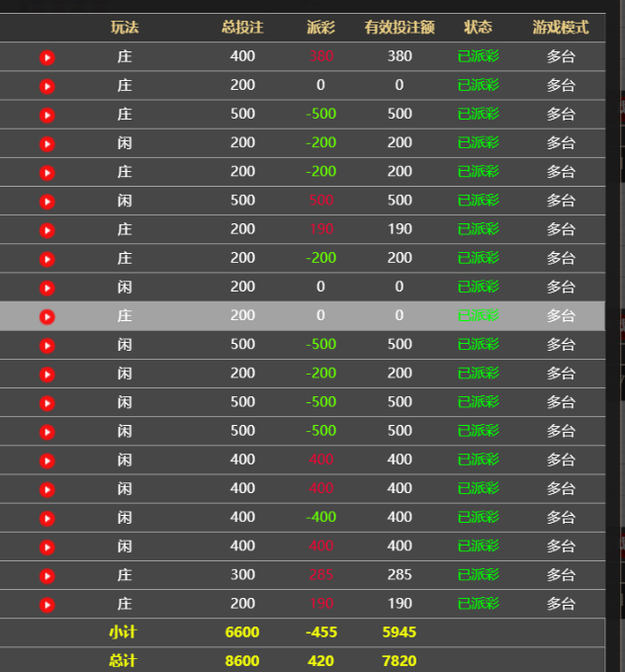Viewport: 625px width, 672px height.
Task: Click the 已派彩 status in highlighted row
Action: (x=478, y=316)
